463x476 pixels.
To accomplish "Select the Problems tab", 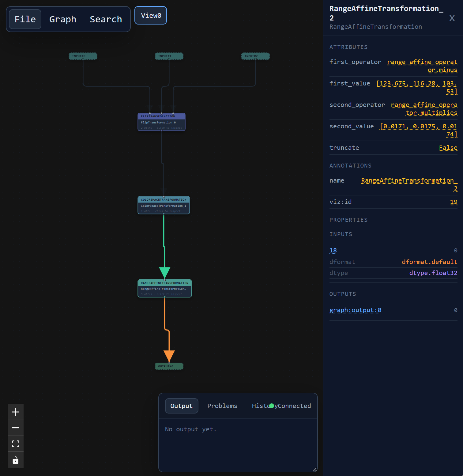I will (222, 406).
